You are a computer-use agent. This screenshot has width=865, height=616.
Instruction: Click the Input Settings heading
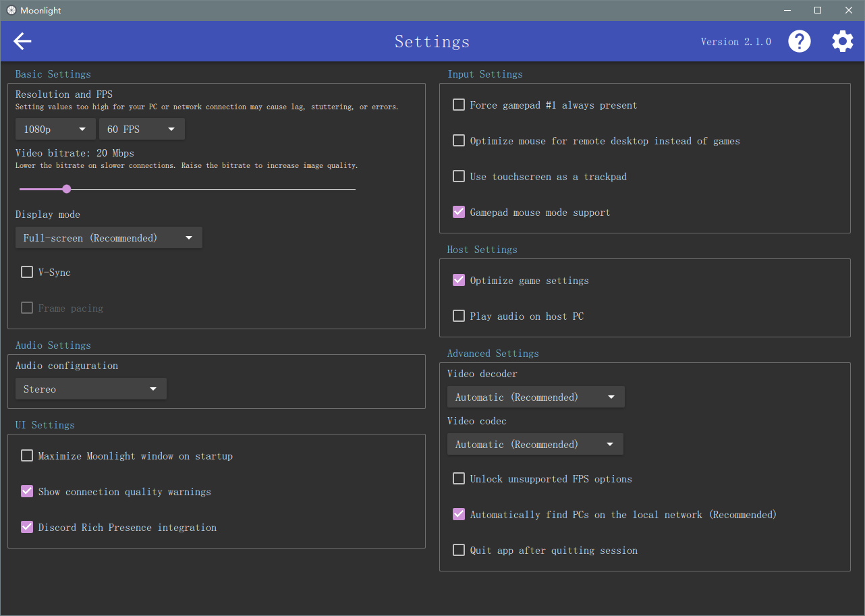coord(485,74)
